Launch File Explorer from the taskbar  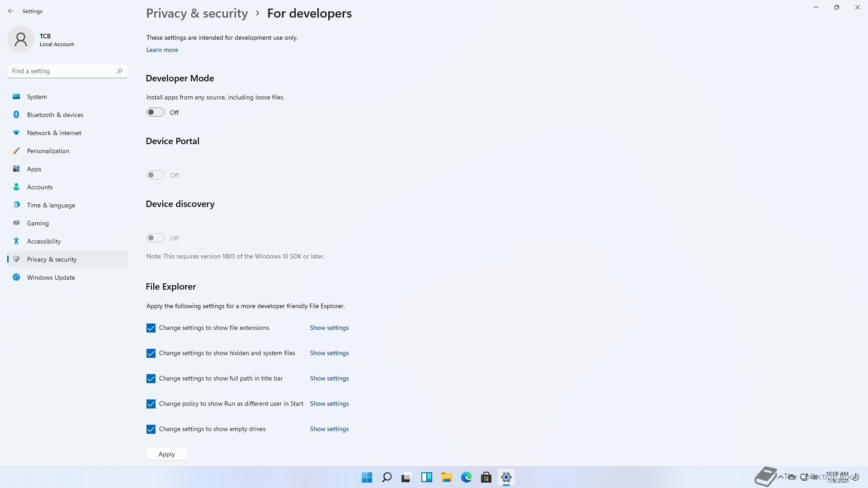pyautogui.click(x=447, y=477)
